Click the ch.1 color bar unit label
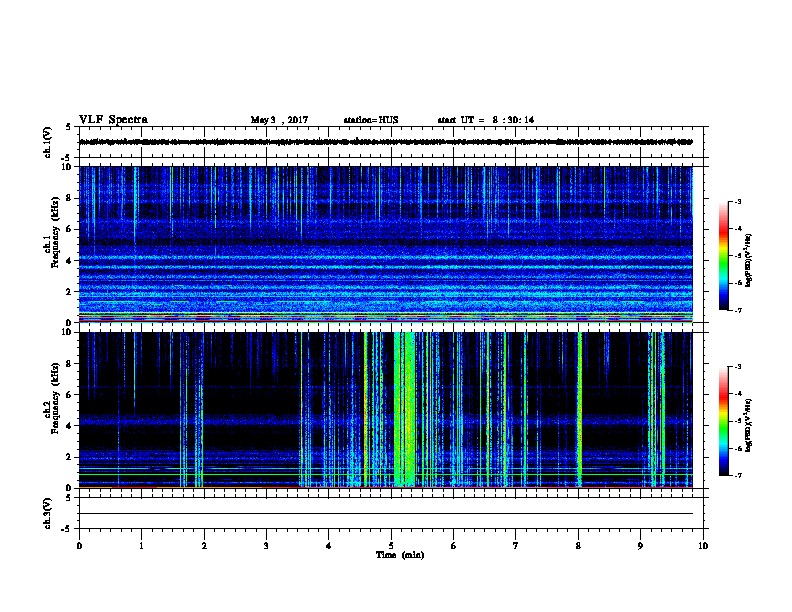Viewport: 792px width, 612px height. coord(748,260)
